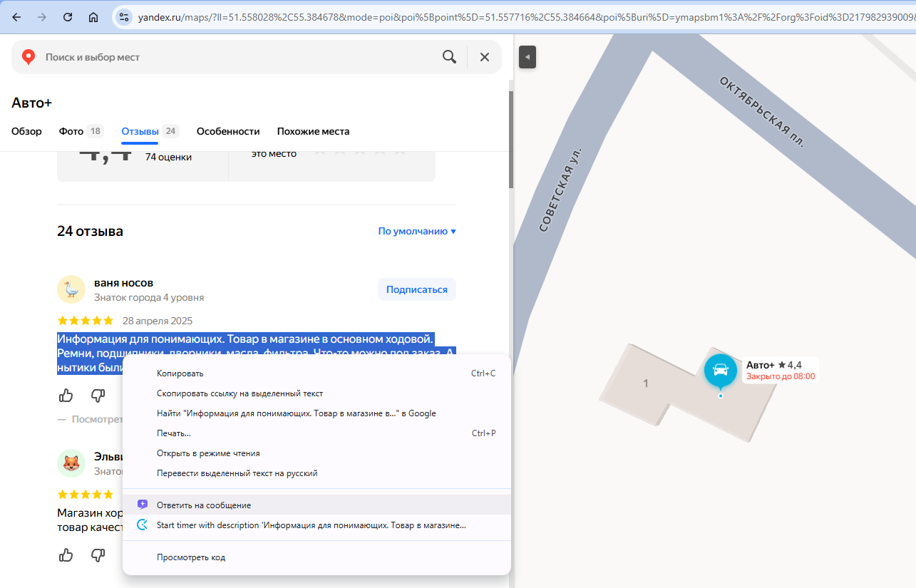Open reviewer profile ваня носов

123,283
